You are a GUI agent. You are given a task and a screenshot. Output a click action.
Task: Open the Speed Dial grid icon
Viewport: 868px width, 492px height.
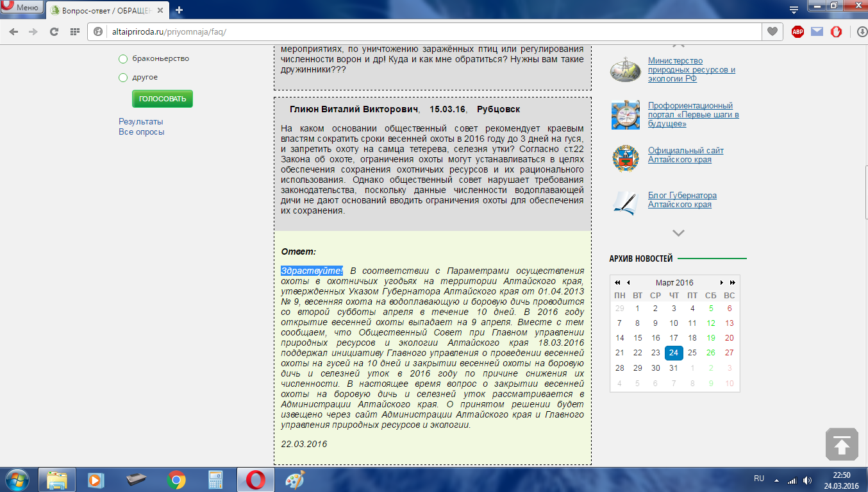(x=75, y=31)
